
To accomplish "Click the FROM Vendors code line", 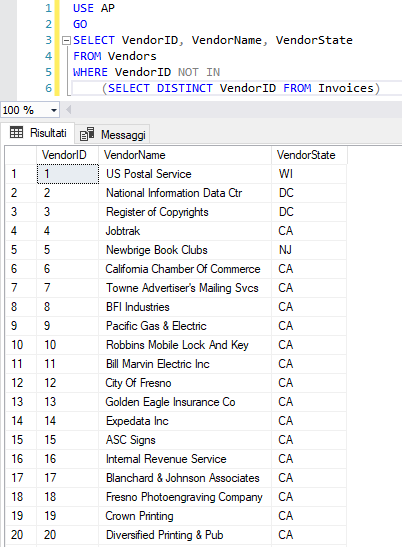I will 115,56.
